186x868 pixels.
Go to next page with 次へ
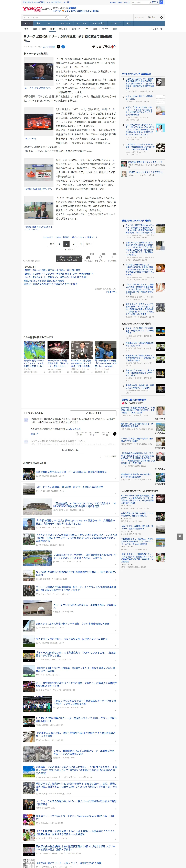[x=89, y=244]
